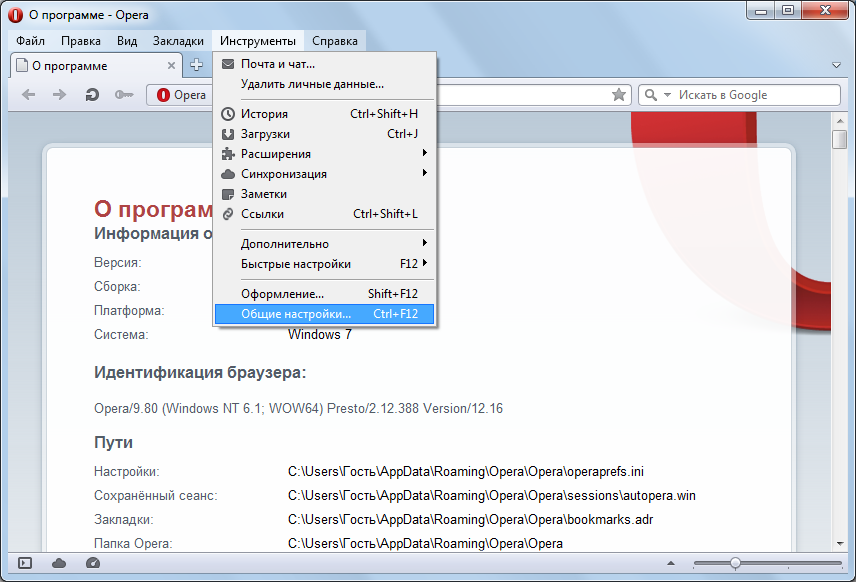Click the mail envelope icon in menu

pyautogui.click(x=228, y=64)
